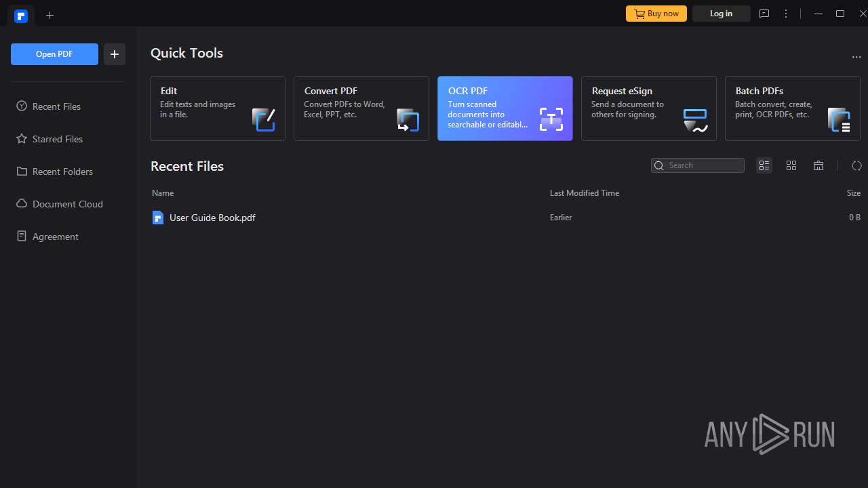Viewport: 868px width, 488px height.
Task: Click the Open PDF button
Action: [54, 54]
